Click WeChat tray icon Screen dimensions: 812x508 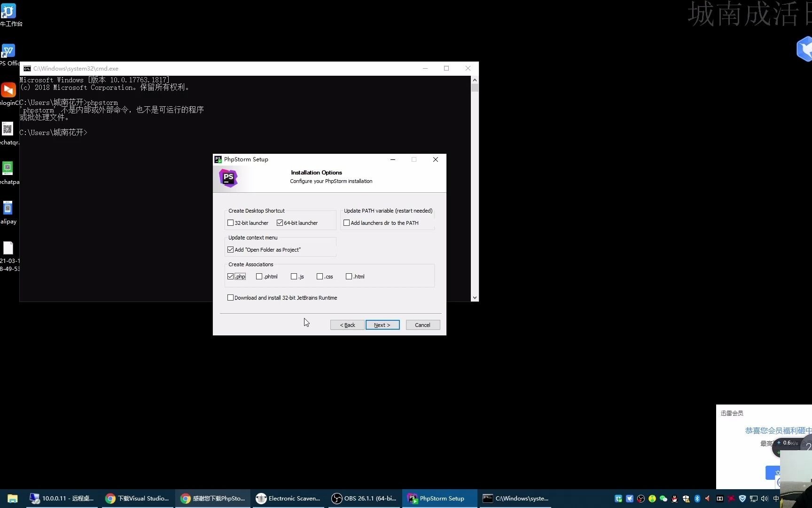664,499
